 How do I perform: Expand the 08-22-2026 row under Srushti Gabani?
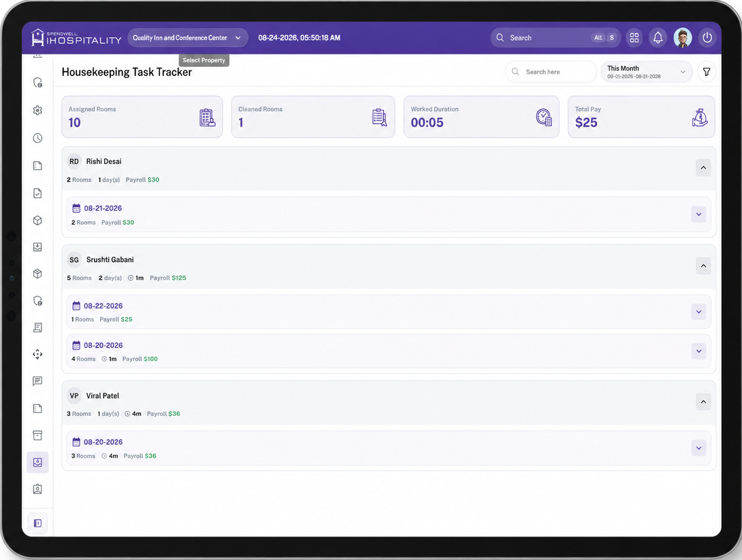tap(699, 312)
